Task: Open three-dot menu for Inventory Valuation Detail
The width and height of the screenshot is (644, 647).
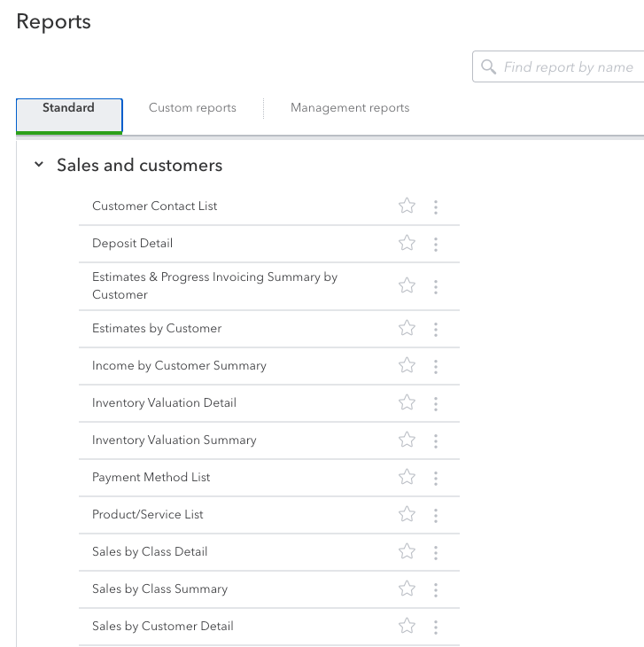Action: click(x=436, y=403)
